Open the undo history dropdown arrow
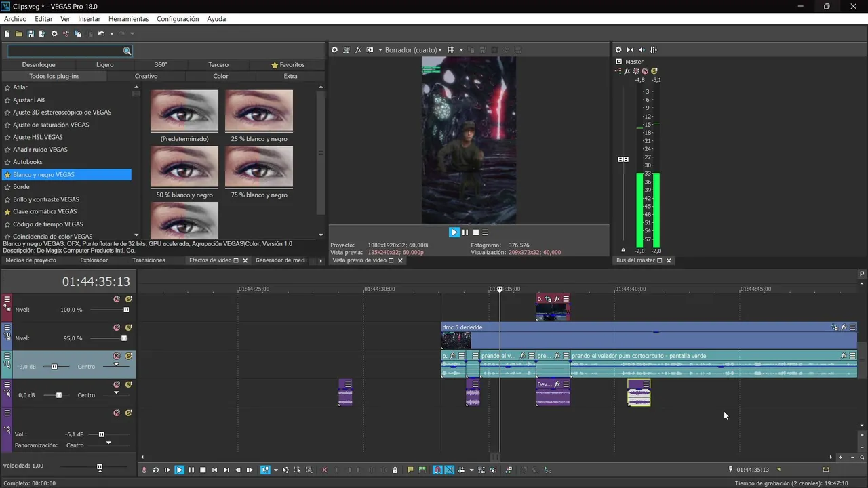This screenshot has width=868, height=488. (112, 34)
